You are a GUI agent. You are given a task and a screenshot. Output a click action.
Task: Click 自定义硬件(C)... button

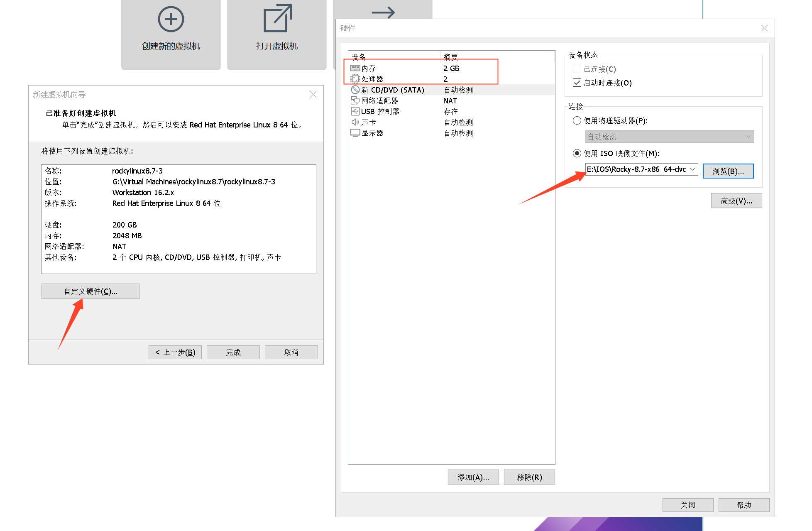tap(90, 291)
